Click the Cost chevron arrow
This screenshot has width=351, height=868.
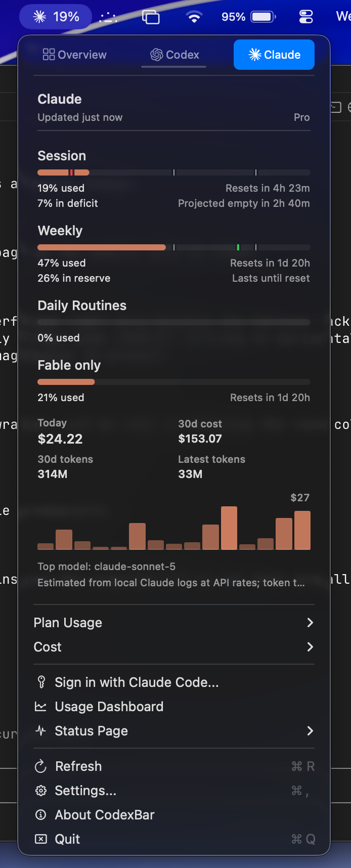[310, 647]
